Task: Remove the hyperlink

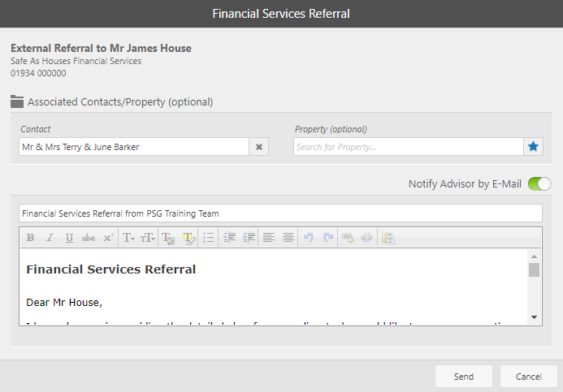Action: pyautogui.click(x=366, y=238)
